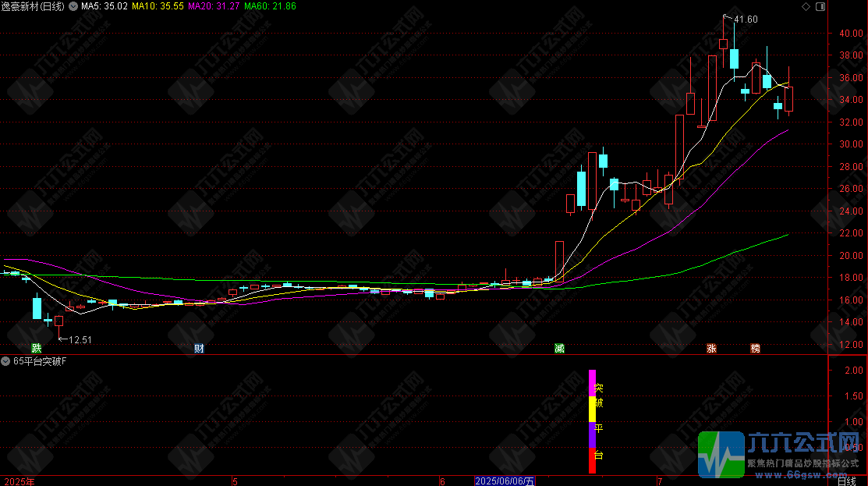Click the yellow 破 segment of signal bar
This screenshot has height=486, width=868.
point(593,409)
